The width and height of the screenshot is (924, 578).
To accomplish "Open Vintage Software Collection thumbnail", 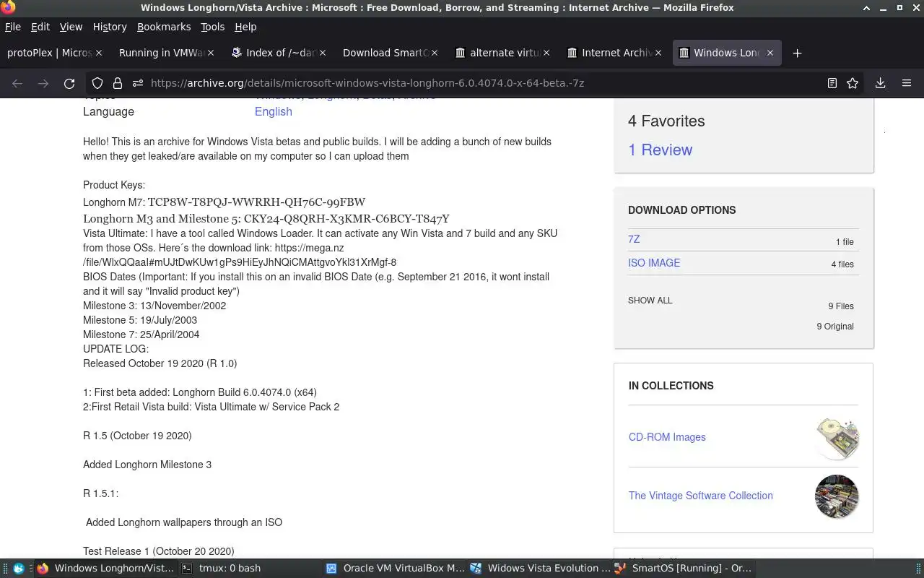I will pos(837,496).
